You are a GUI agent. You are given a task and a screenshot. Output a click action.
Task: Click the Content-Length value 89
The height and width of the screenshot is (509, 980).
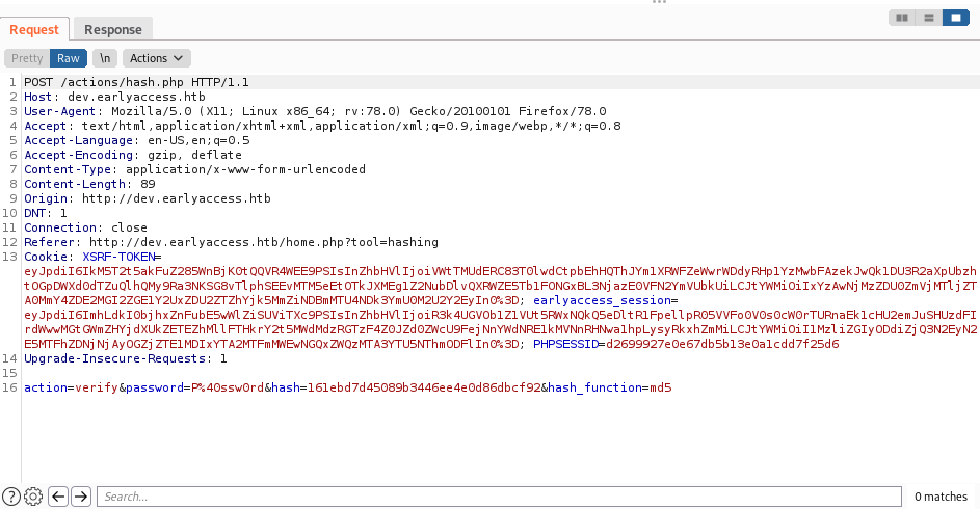(x=148, y=184)
